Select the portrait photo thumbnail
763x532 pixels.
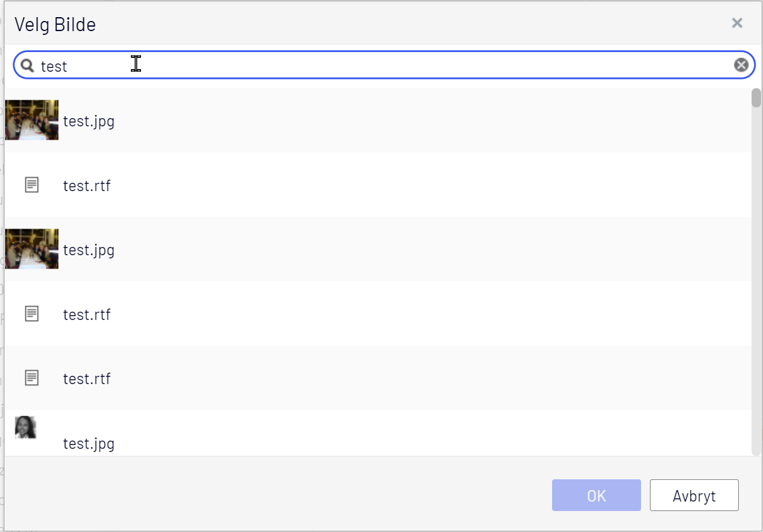[25, 427]
